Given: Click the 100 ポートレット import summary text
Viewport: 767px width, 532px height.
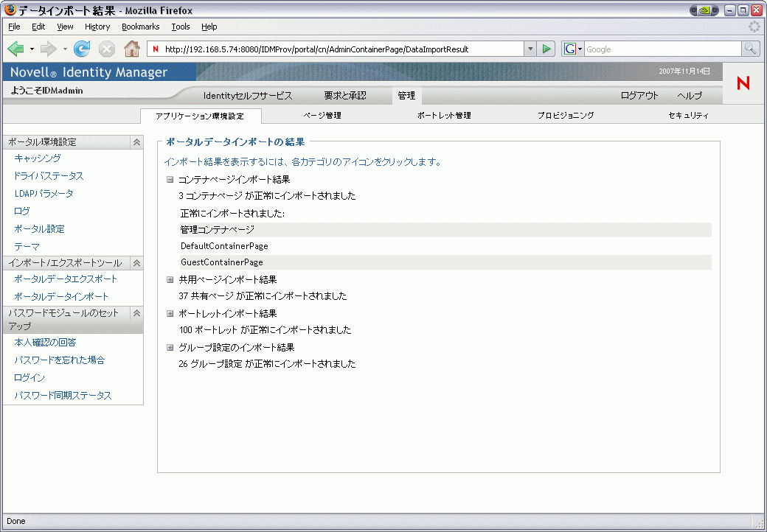Looking at the screenshot, I should click(x=265, y=330).
